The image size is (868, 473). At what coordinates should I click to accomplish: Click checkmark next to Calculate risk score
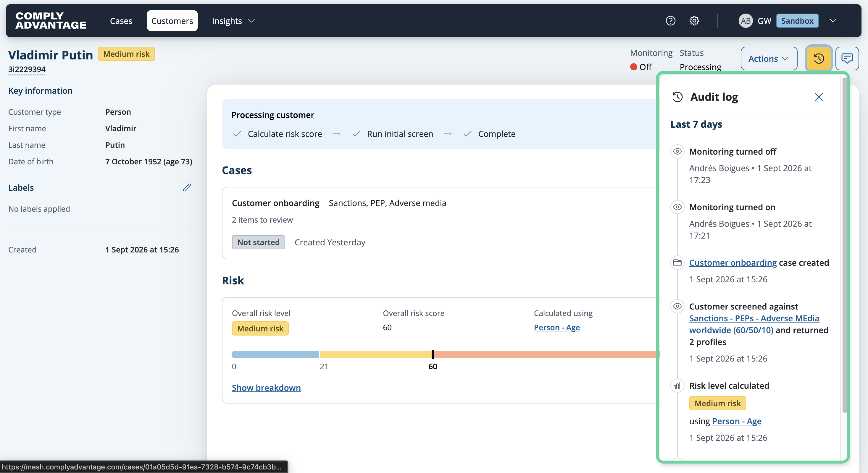coord(237,134)
